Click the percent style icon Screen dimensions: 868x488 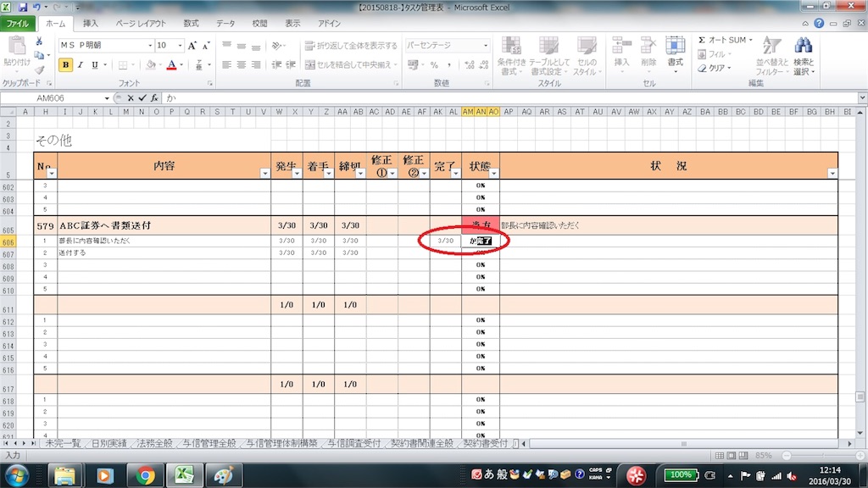434,64
